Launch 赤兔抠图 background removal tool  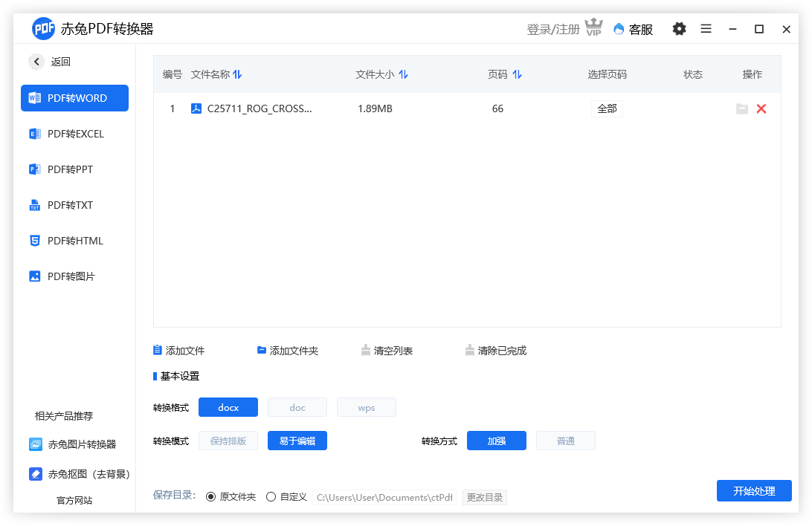tap(74, 473)
